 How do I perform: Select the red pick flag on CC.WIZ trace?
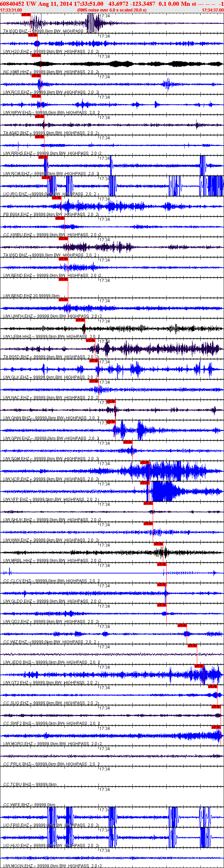point(182,625)
